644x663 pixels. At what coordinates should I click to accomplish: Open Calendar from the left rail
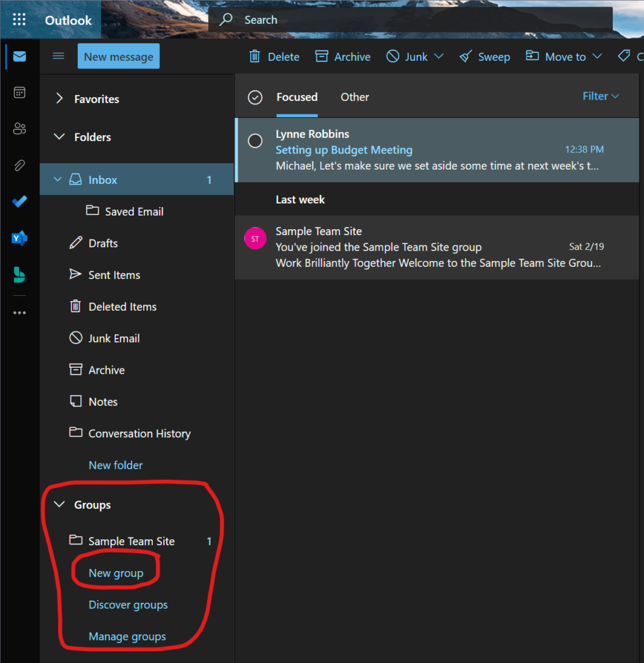coord(19,93)
